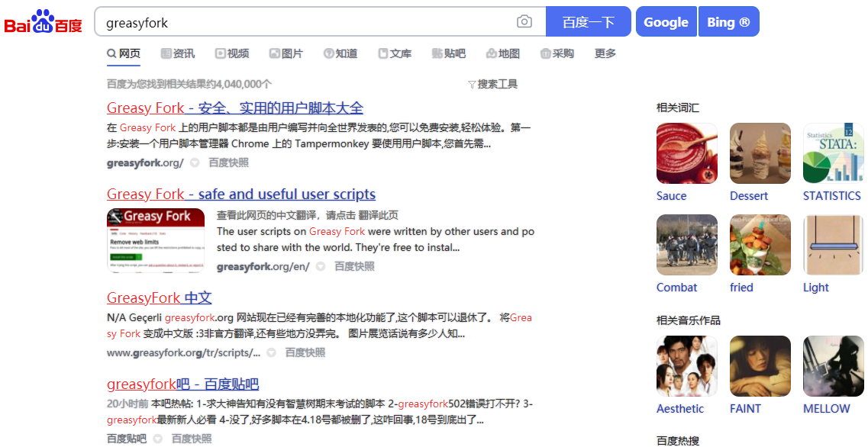Click the Dessert thumbnail image
Viewport: 868px width, 447px height.
pyautogui.click(x=760, y=153)
